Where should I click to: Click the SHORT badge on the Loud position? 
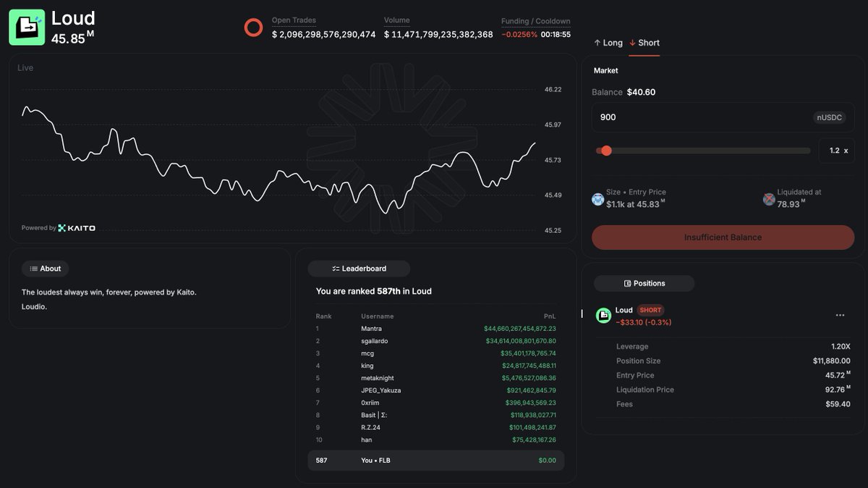pos(650,310)
